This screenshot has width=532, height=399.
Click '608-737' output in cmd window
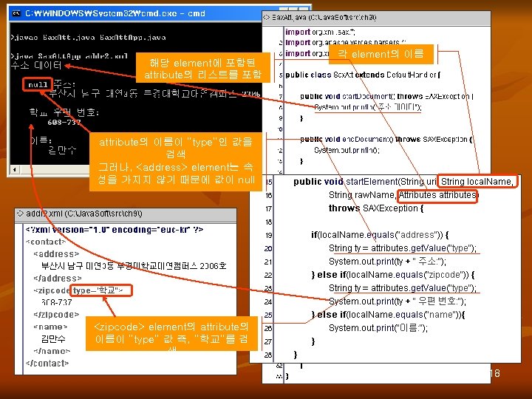(64, 122)
